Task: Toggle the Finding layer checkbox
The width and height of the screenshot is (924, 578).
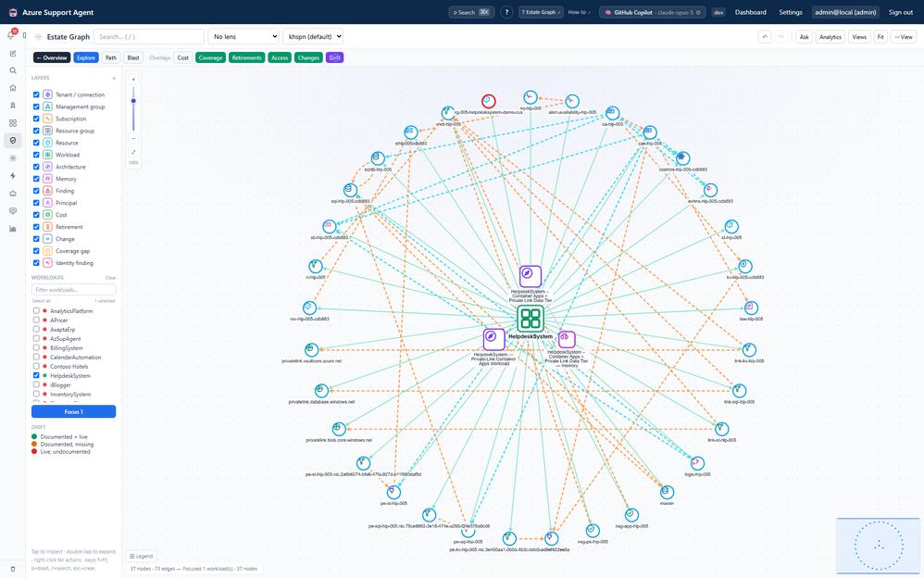Action: point(36,191)
